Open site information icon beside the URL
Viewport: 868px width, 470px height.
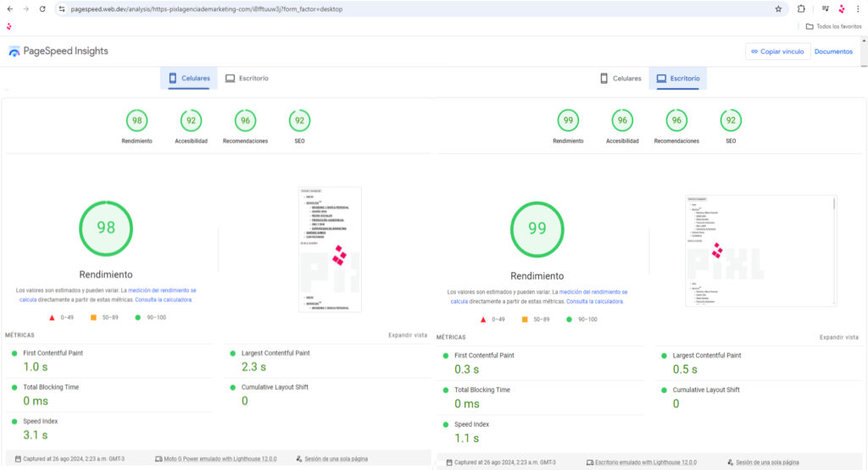coord(62,8)
